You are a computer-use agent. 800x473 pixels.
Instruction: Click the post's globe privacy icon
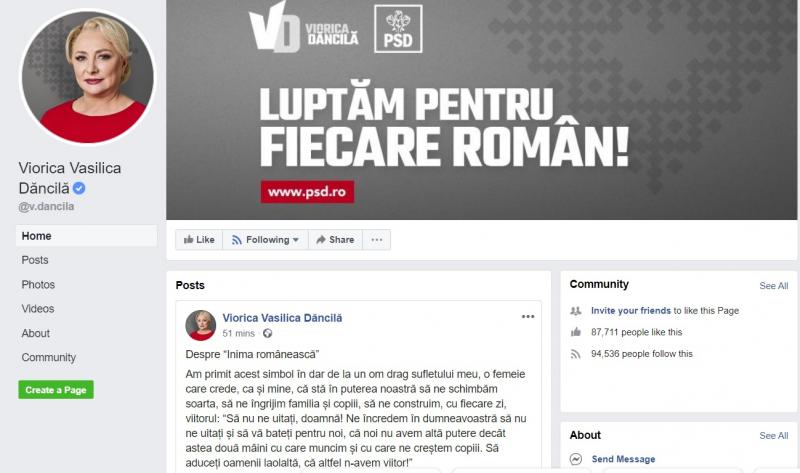click(267, 333)
